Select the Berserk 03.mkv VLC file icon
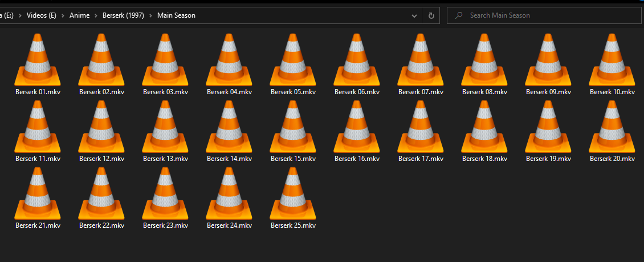The image size is (644, 262). 165,60
